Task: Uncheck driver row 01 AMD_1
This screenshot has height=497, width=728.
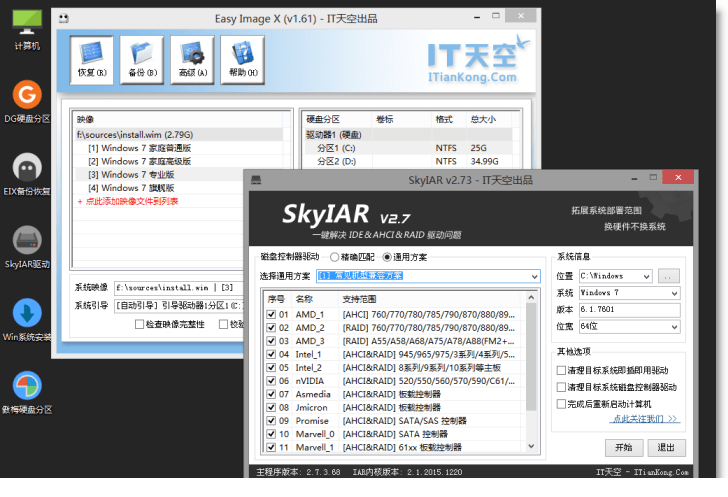Action: tap(271, 314)
